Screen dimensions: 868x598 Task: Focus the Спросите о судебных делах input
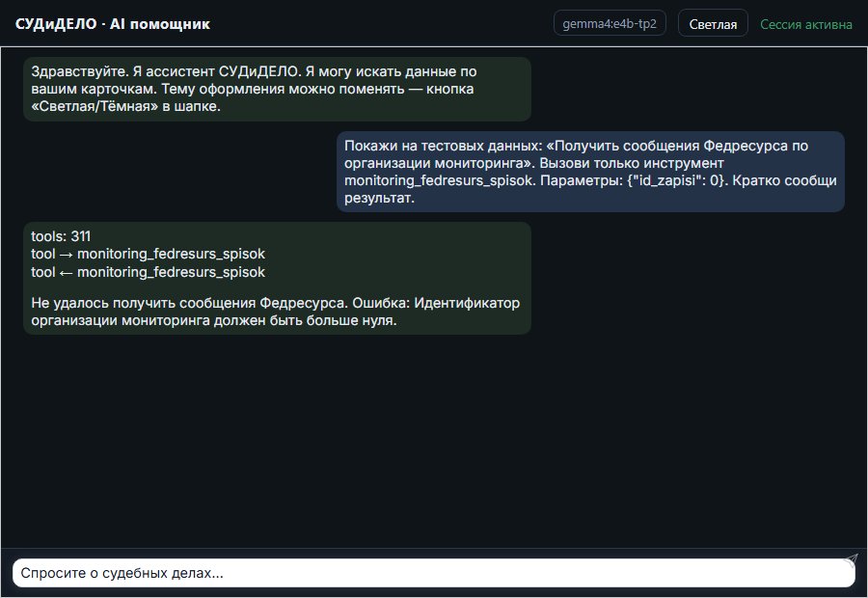click(433, 573)
